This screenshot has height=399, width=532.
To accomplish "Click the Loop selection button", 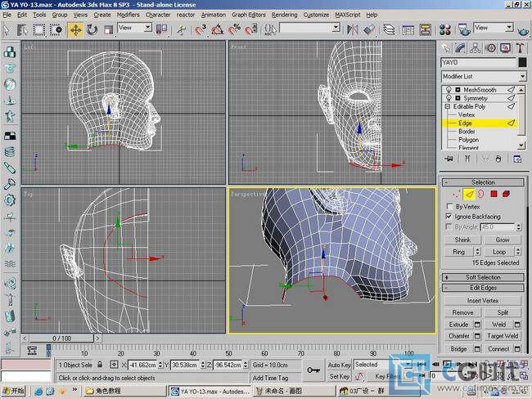I will click(499, 252).
